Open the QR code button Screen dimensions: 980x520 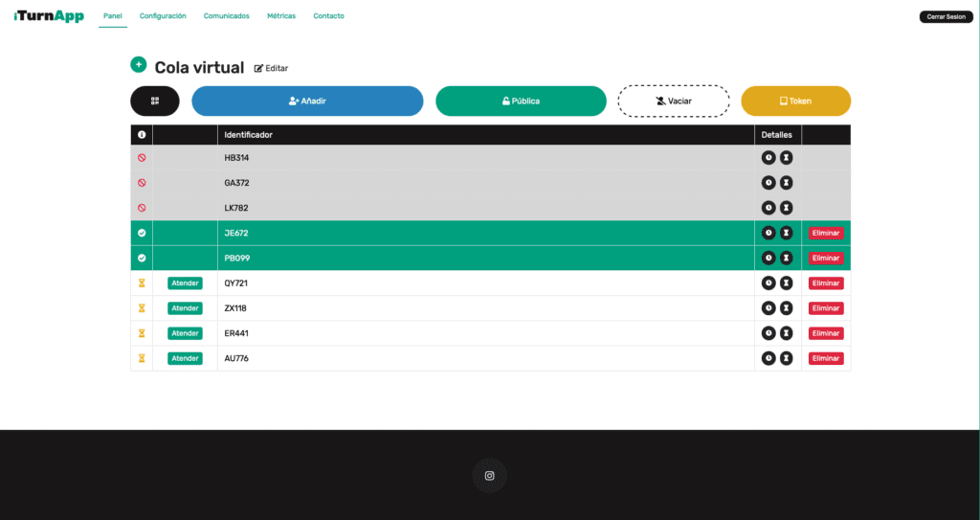point(155,101)
